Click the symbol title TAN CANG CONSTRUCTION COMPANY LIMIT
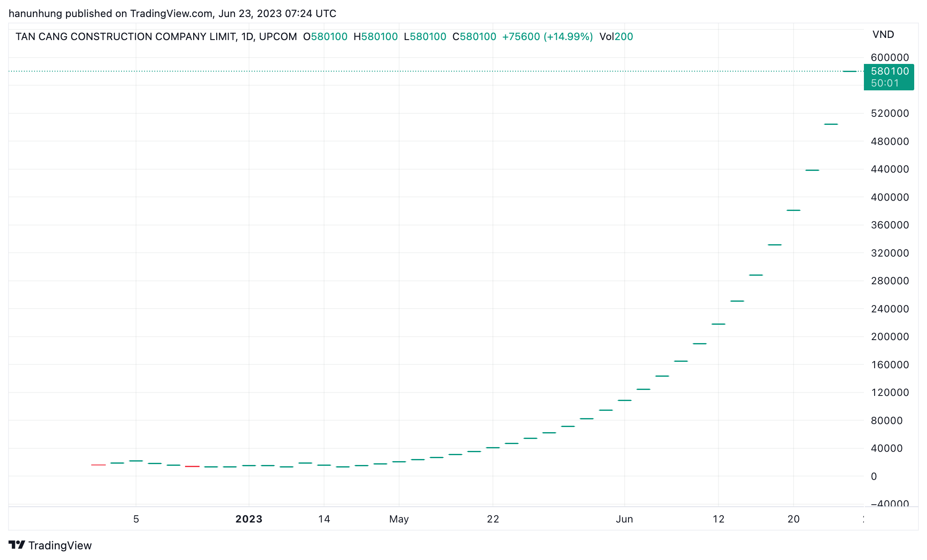 point(126,37)
